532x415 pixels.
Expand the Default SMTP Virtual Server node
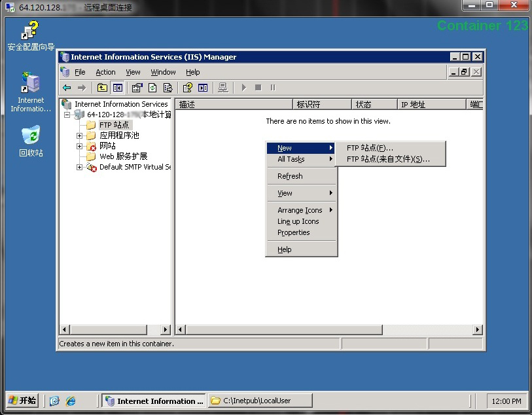80,168
